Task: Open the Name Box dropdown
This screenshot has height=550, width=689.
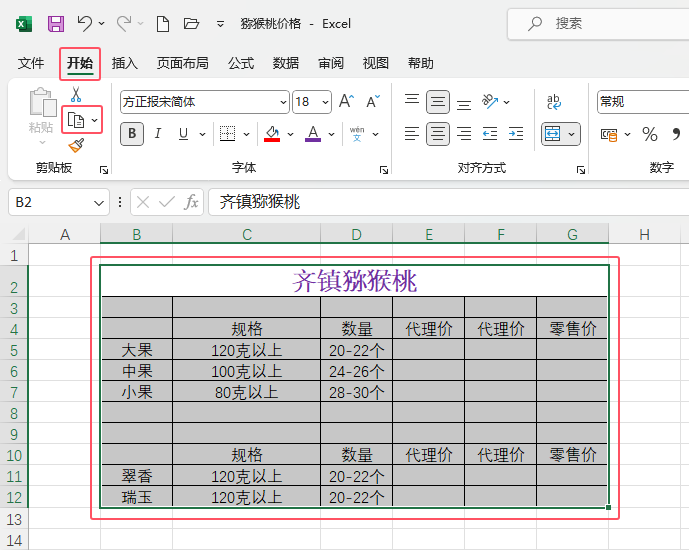Action: point(98,203)
